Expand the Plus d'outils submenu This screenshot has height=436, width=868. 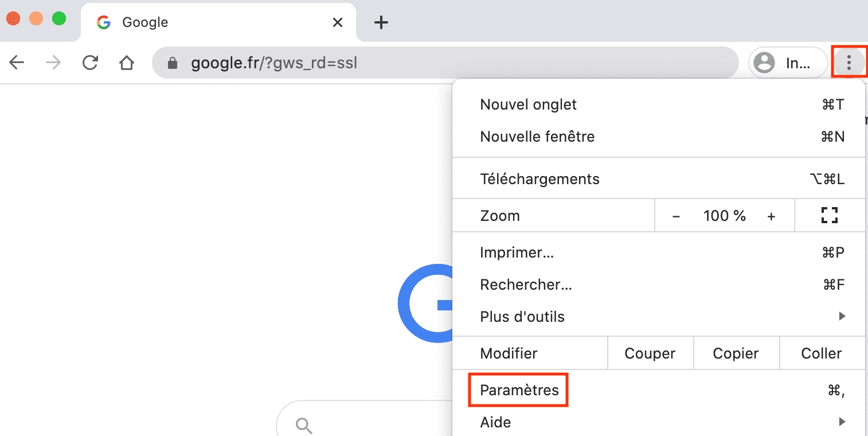click(x=522, y=316)
